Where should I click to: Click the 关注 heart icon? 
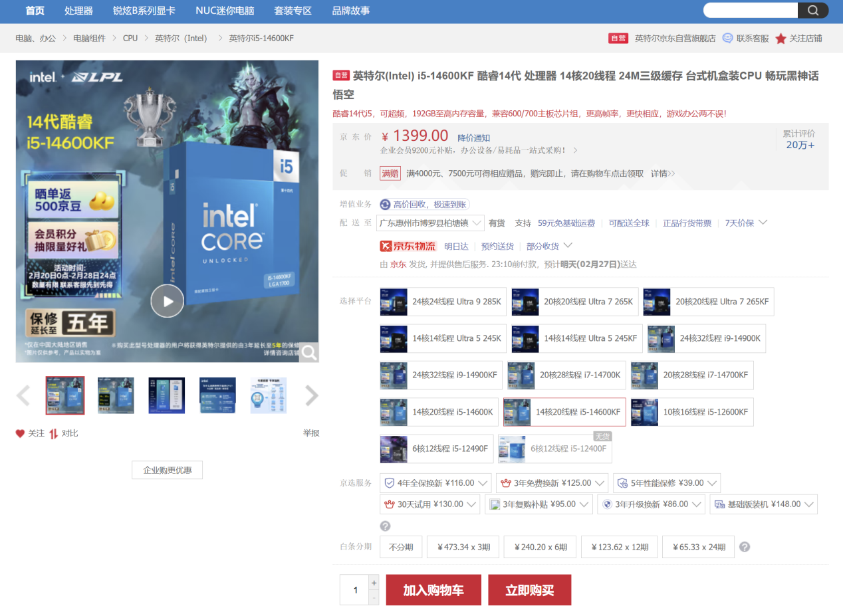[x=20, y=433]
